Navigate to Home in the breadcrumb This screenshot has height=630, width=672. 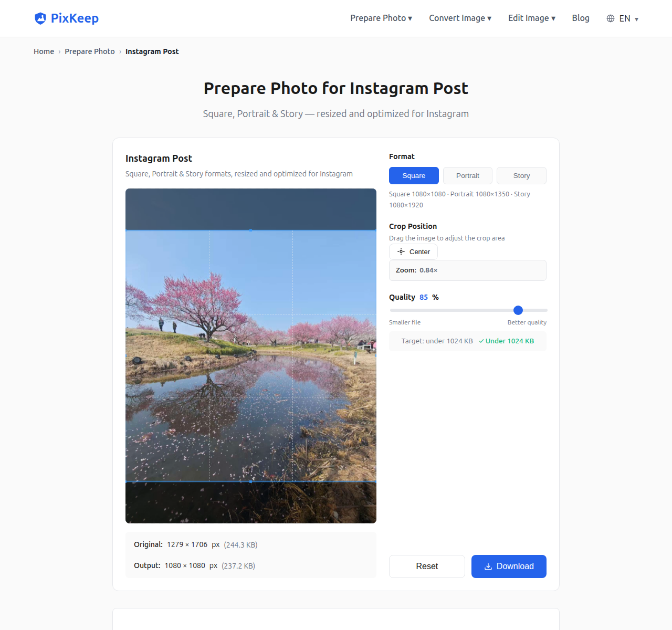point(44,51)
